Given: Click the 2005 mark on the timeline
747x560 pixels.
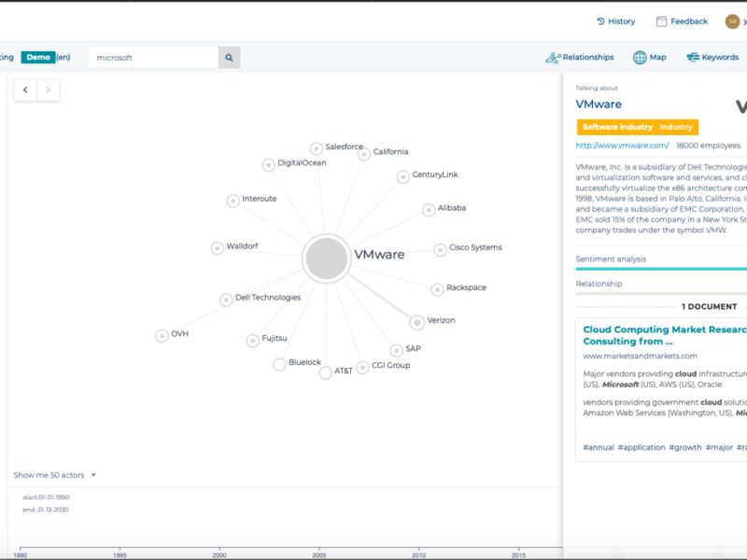Looking at the screenshot, I should [319, 555].
